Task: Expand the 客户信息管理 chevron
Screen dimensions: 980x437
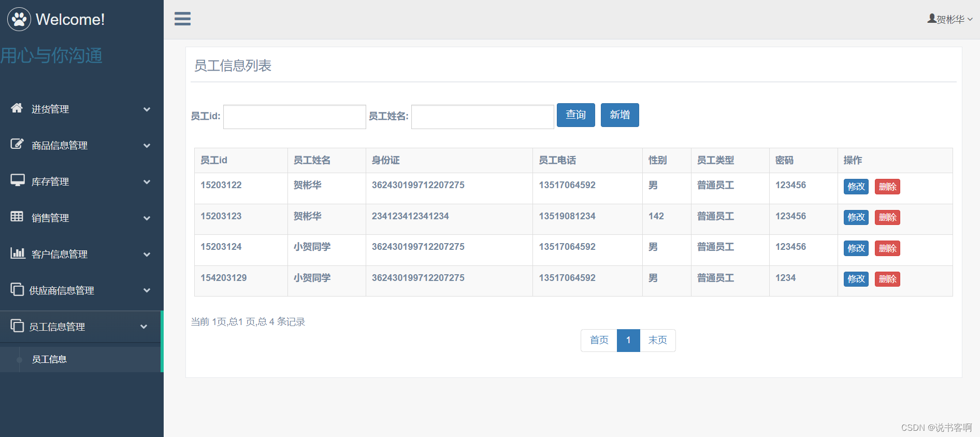Action: pos(147,255)
